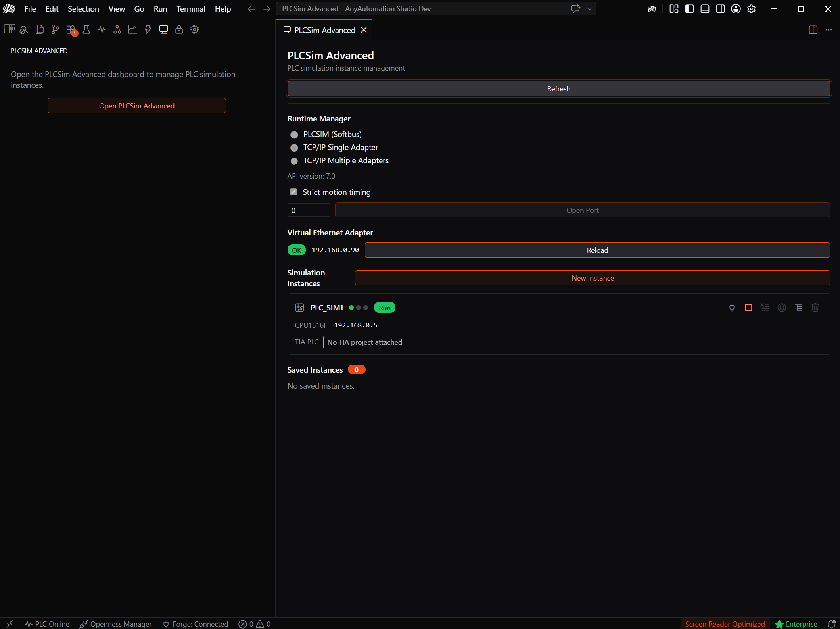This screenshot has width=840, height=629.
Task: Select the PLCSim monitor icon in the activity bar
Action: tap(163, 29)
